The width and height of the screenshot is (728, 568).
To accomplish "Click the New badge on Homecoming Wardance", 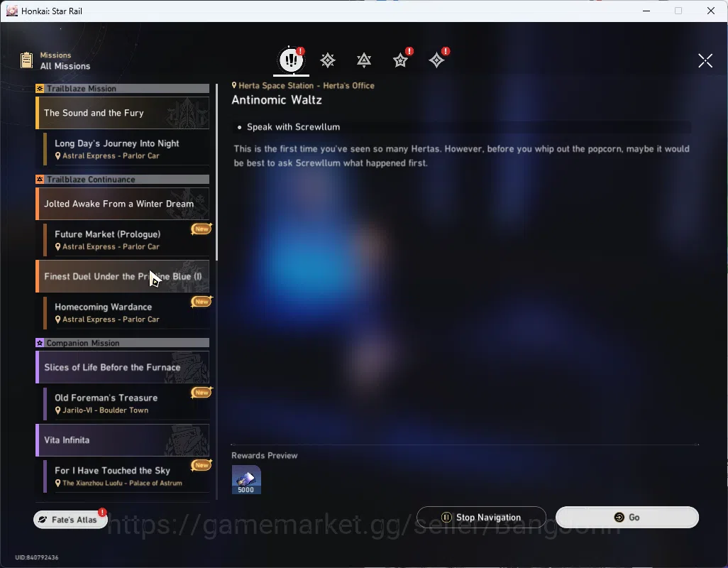I will (202, 302).
